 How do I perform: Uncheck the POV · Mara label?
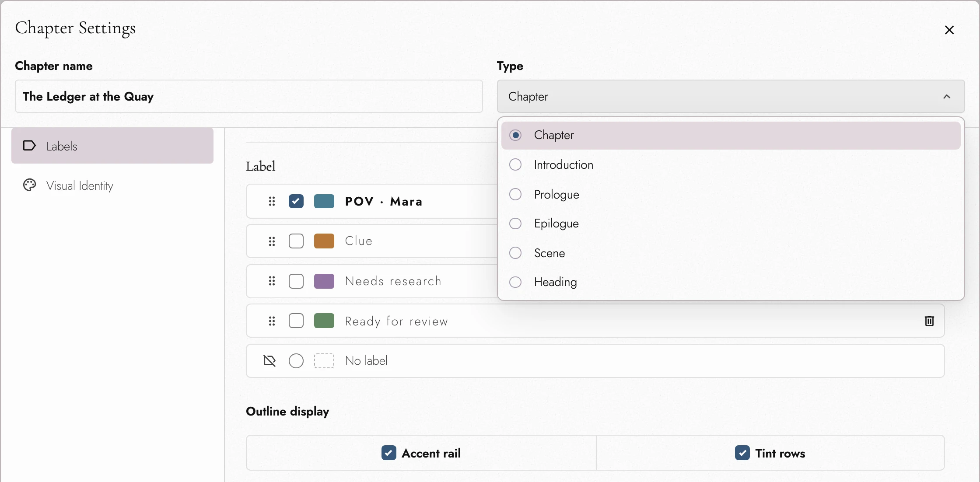(296, 201)
